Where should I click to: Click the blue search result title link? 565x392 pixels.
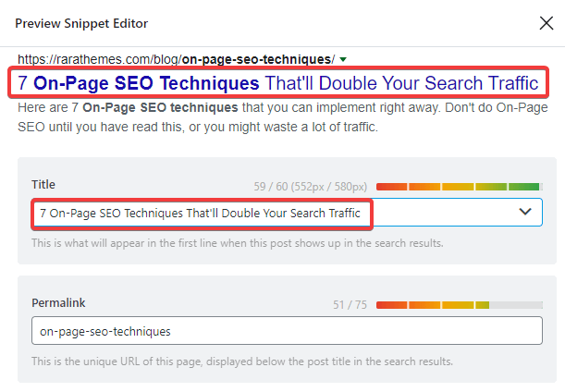[277, 83]
